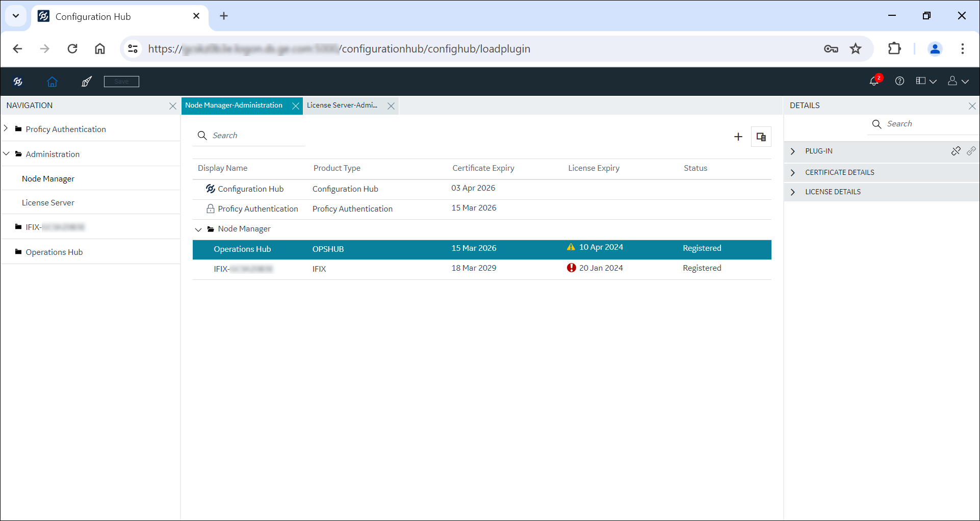Close the Navigation panel
Viewport: 980px width, 521px height.
coord(173,106)
